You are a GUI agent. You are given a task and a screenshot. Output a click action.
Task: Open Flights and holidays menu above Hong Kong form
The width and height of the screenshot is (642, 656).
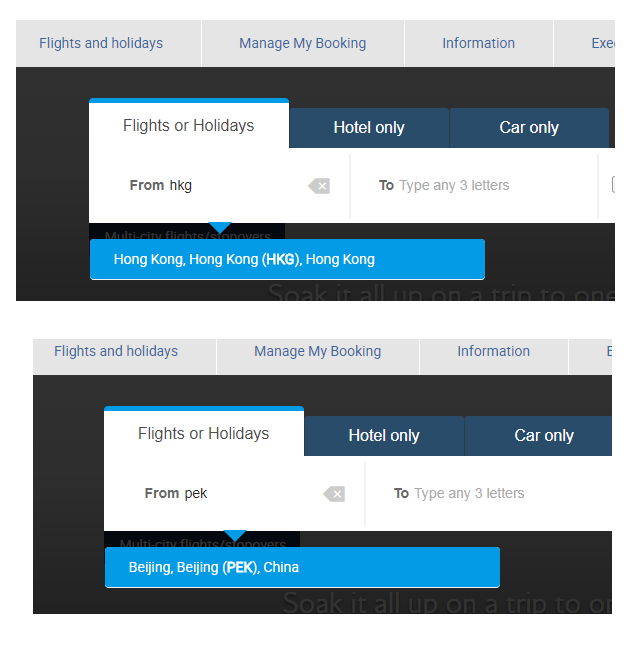pyautogui.click(x=101, y=44)
